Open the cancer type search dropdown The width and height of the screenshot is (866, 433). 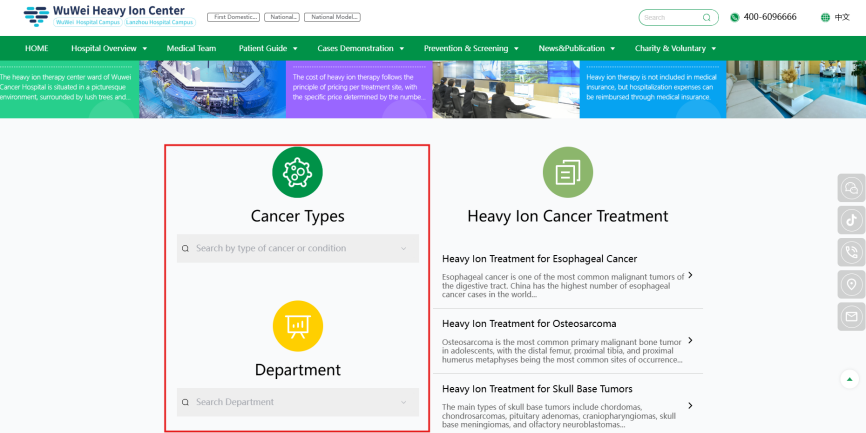(x=297, y=248)
